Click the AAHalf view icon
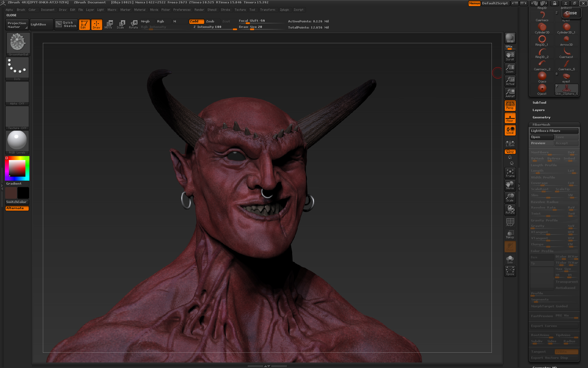Image resolution: width=588 pixels, height=368 pixels. (x=510, y=93)
